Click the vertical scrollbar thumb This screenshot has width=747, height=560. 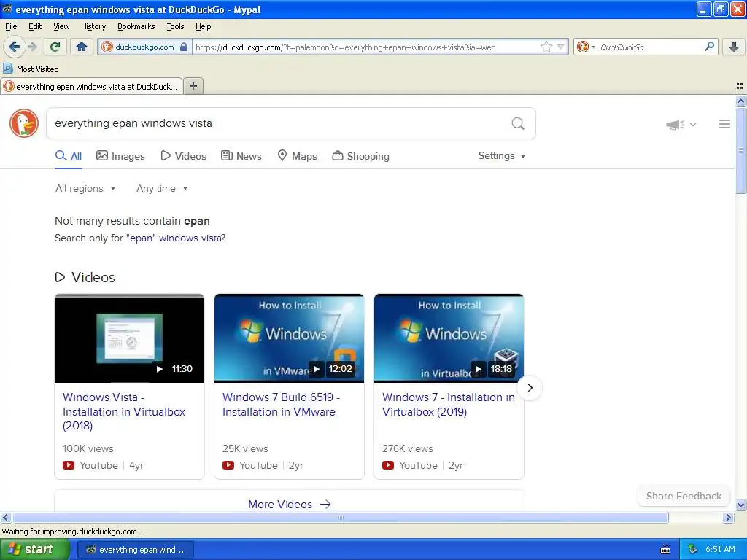tap(740, 150)
